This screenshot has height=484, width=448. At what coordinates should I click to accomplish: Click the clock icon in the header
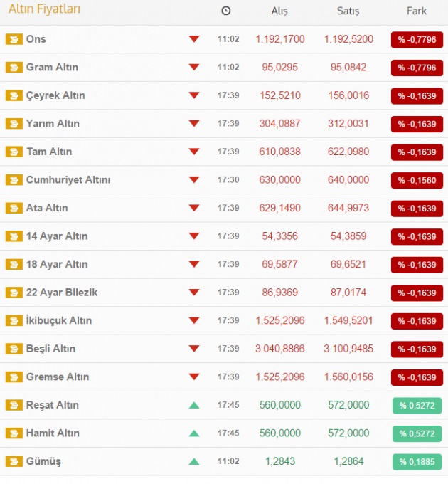click(226, 11)
